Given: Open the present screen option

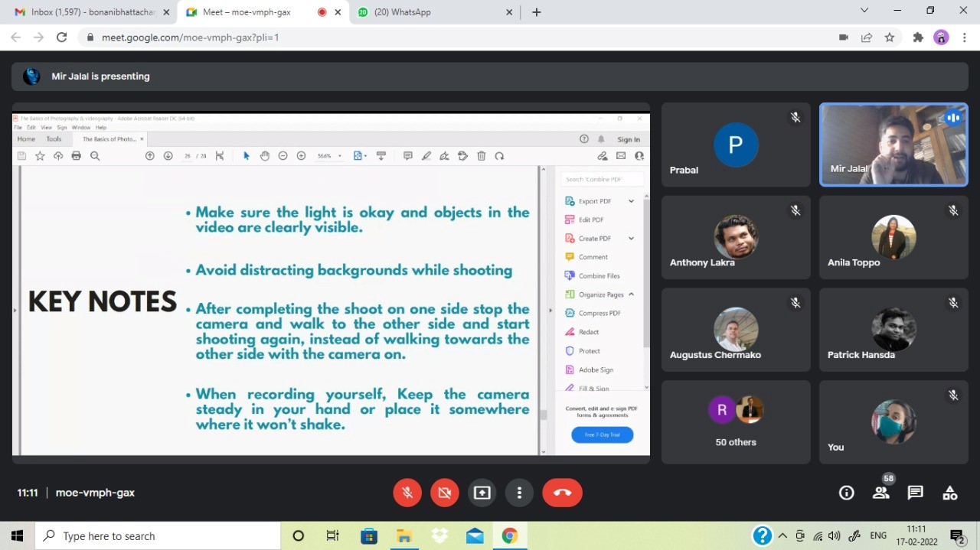Looking at the screenshot, I should click(x=482, y=493).
